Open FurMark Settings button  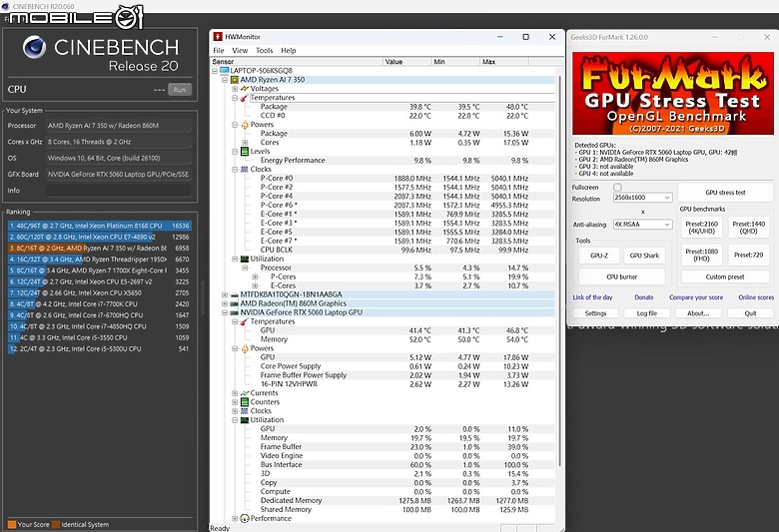pos(595,313)
